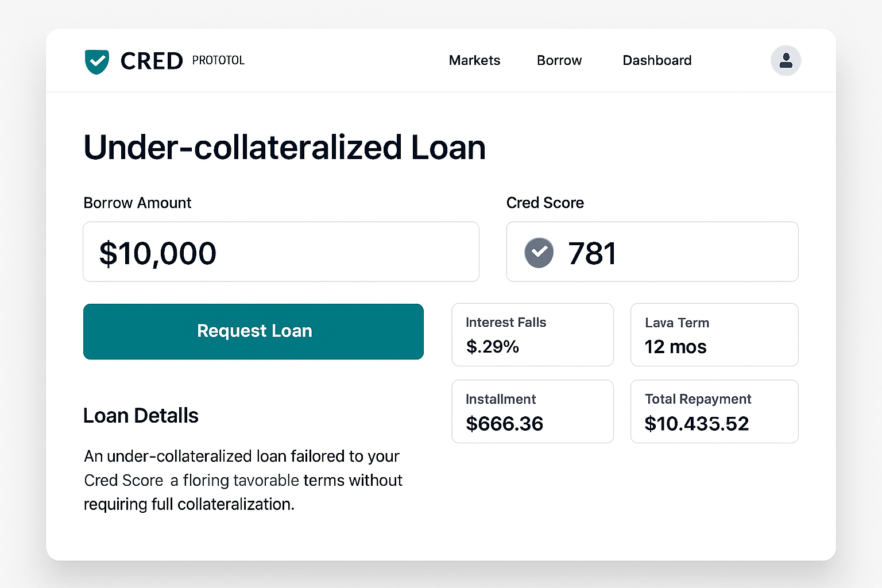Click the person silhouette in the top-right circle
Screen dimensions: 882x588
coord(786,61)
